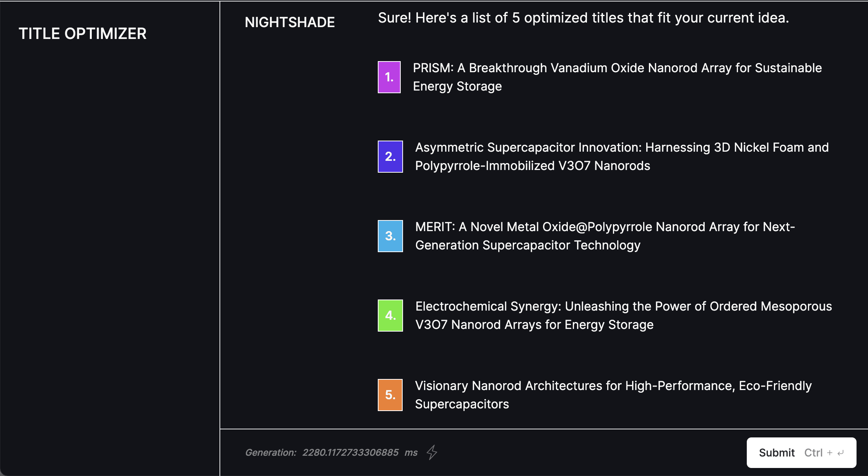Click the lightning bolt icon

(432, 452)
